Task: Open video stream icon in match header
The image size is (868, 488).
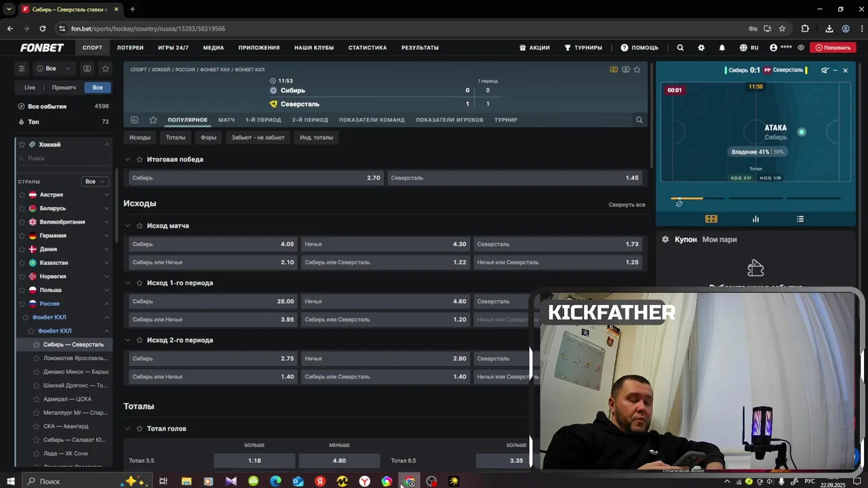Action: pyautogui.click(x=626, y=70)
